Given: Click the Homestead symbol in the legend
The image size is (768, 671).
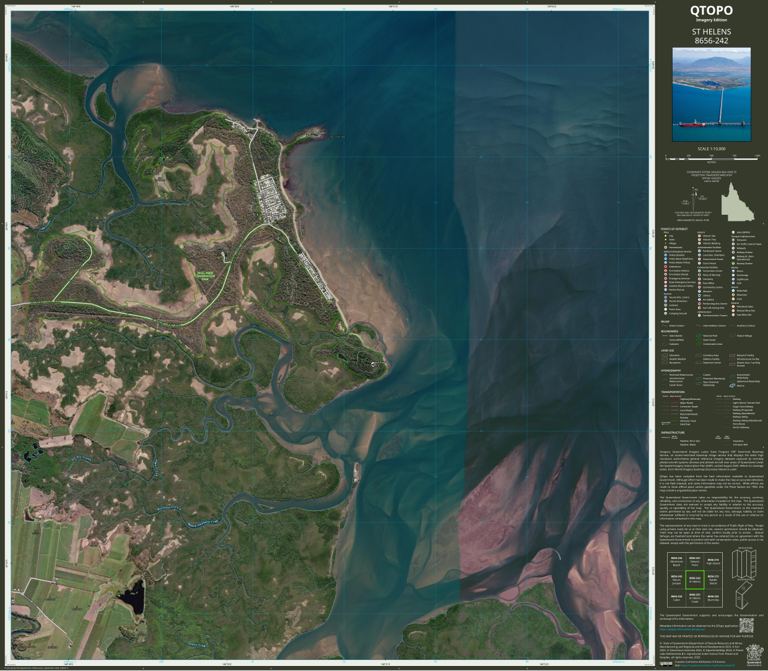Looking at the screenshot, I should (666, 247).
